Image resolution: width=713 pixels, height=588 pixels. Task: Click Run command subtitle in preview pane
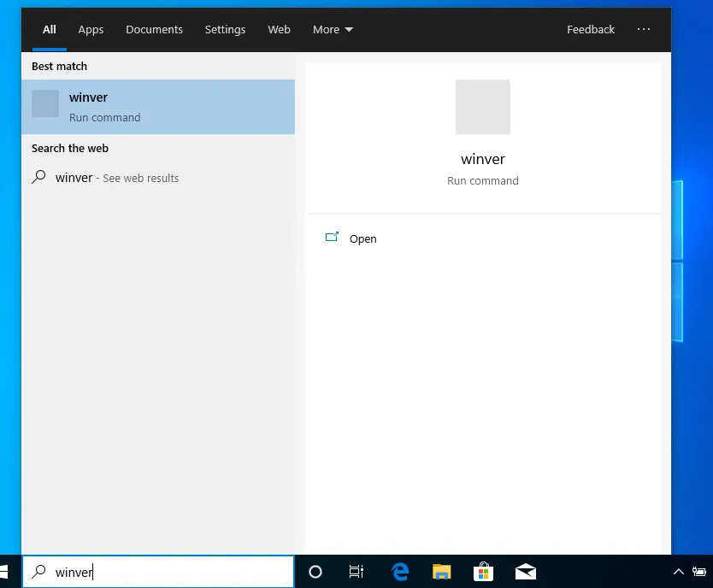(x=482, y=181)
